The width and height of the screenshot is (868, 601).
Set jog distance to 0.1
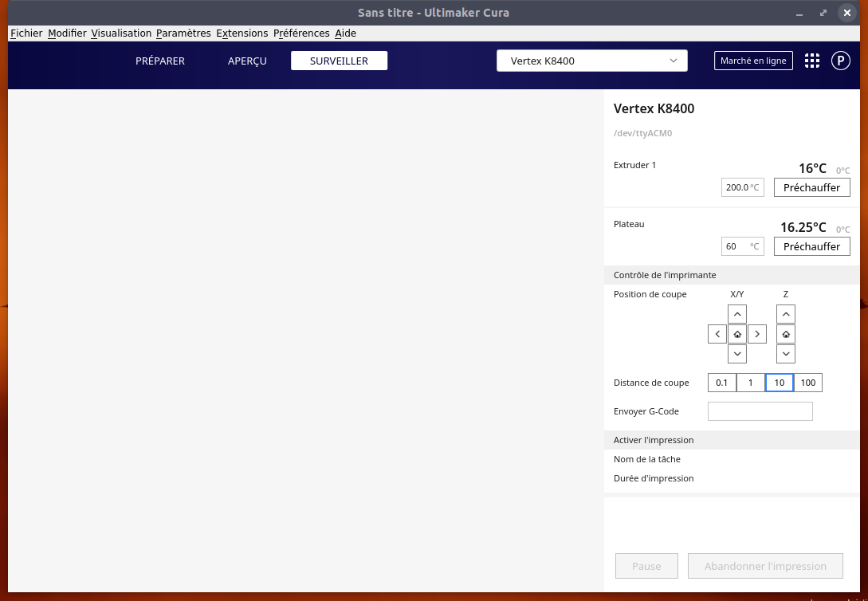click(722, 383)
